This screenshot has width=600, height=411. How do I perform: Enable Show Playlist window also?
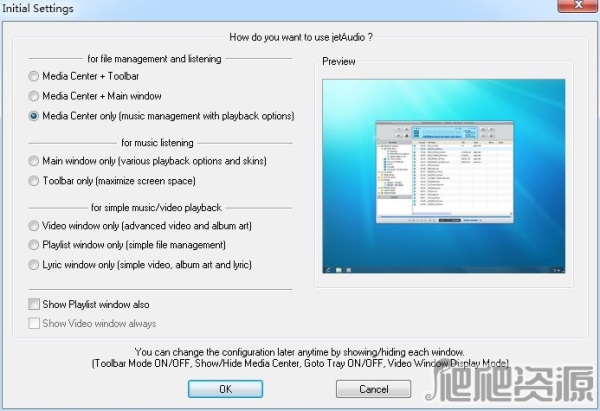35,304
